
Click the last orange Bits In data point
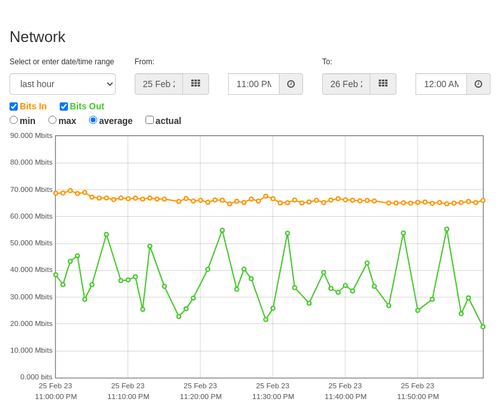[x=483, y=201]
